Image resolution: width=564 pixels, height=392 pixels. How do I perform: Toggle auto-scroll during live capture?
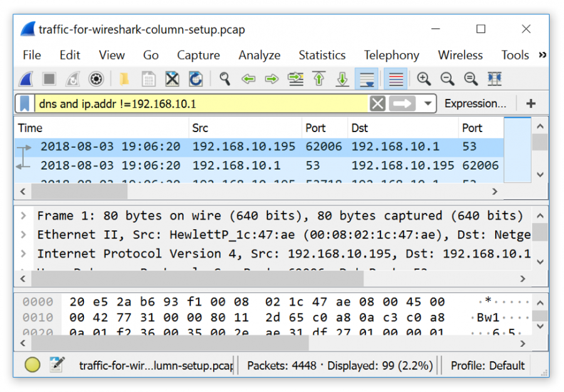[x=367, y=78]
